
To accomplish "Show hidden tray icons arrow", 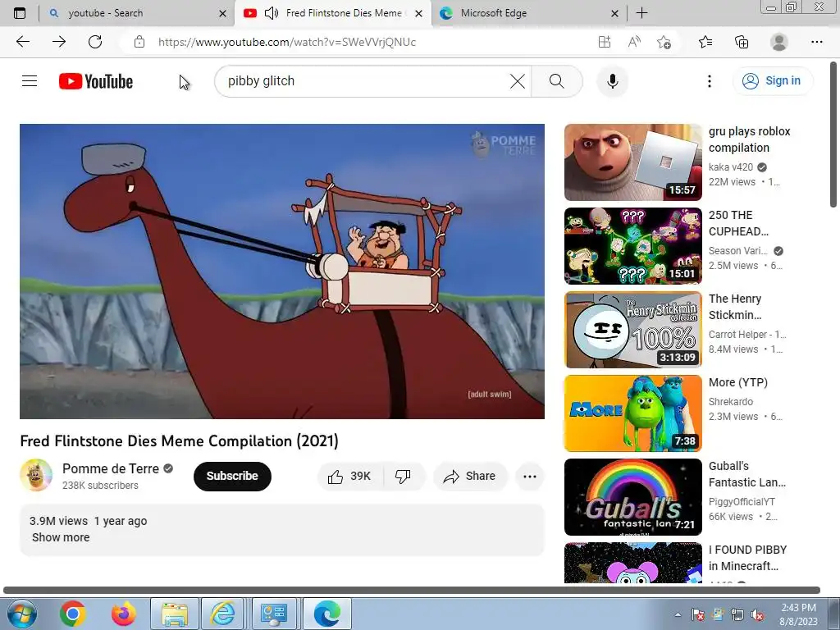I will pyautogui.click(x=678, y=614).
